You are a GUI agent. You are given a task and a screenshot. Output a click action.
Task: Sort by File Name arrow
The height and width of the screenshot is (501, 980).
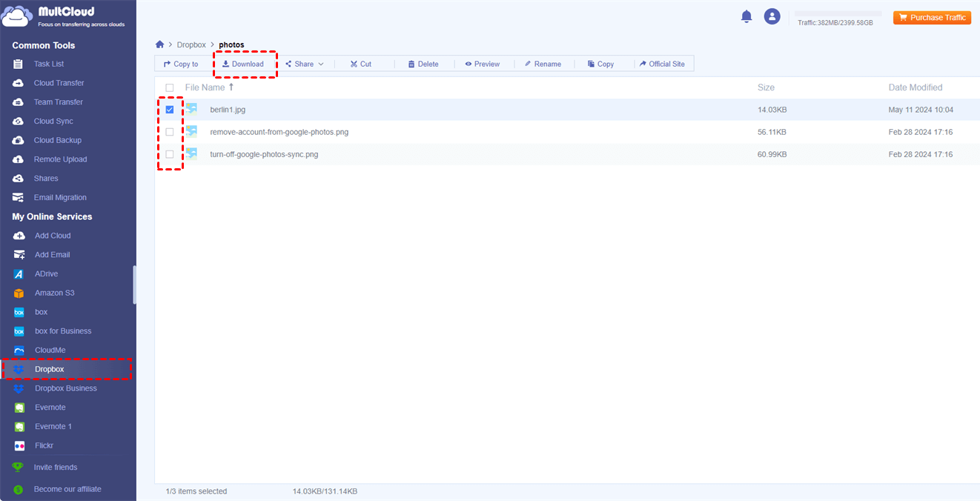coord(231,87)
